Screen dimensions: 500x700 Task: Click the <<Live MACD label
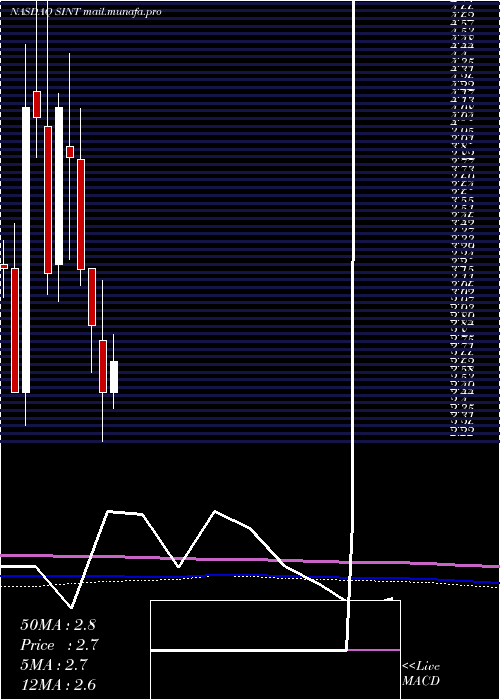tap(421, 674)
